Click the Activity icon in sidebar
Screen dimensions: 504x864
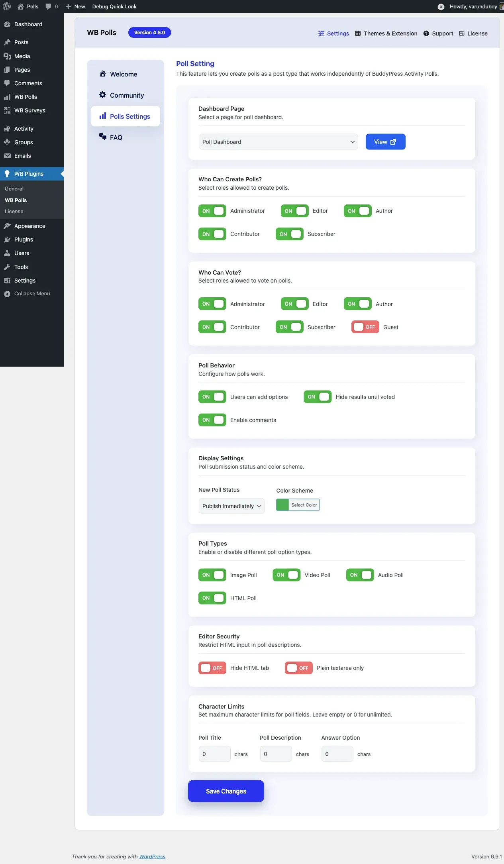point(7,129)
